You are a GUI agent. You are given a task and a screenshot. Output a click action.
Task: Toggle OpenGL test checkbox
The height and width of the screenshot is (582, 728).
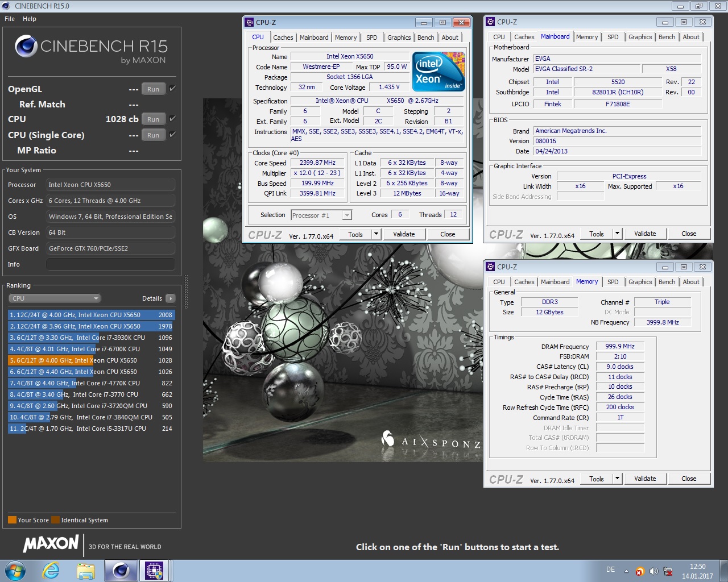pos(172,89)
